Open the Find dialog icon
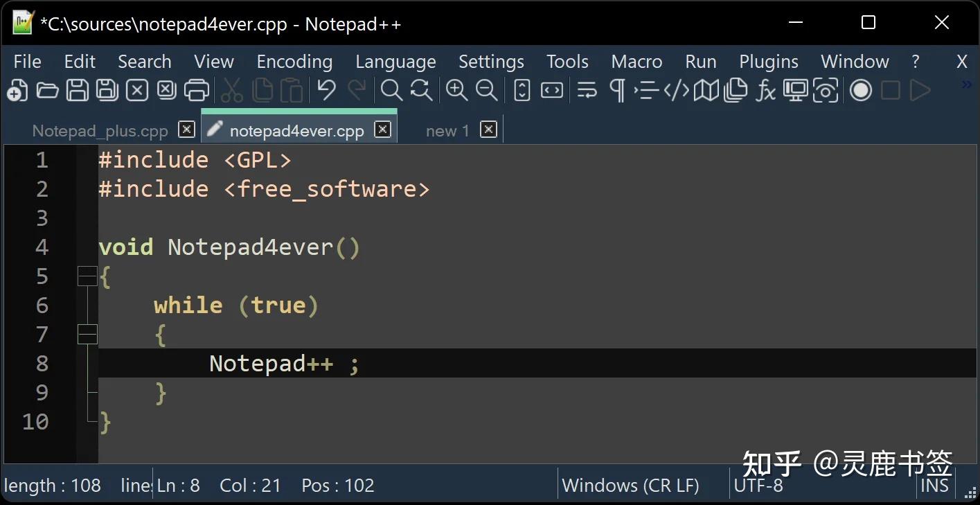 tap(391, 90)
